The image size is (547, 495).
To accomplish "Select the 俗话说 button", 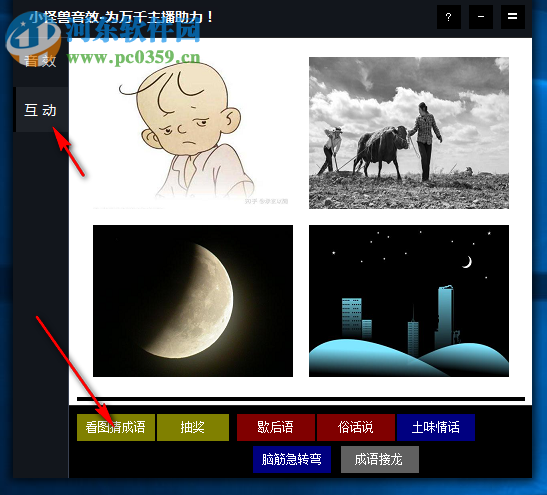I will (356, 427).
